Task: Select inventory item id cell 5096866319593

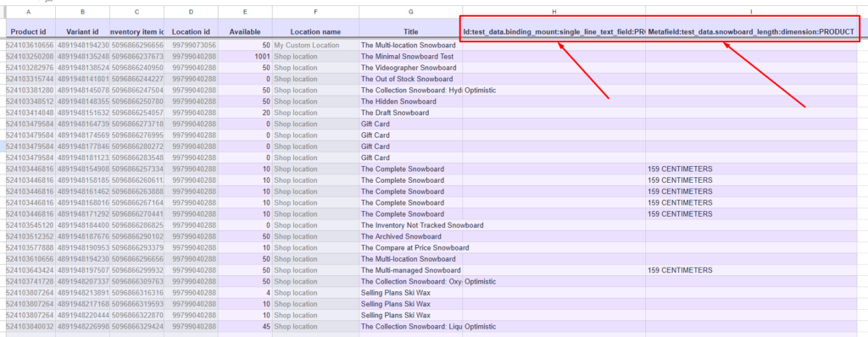Action: (x=136, y=304)
